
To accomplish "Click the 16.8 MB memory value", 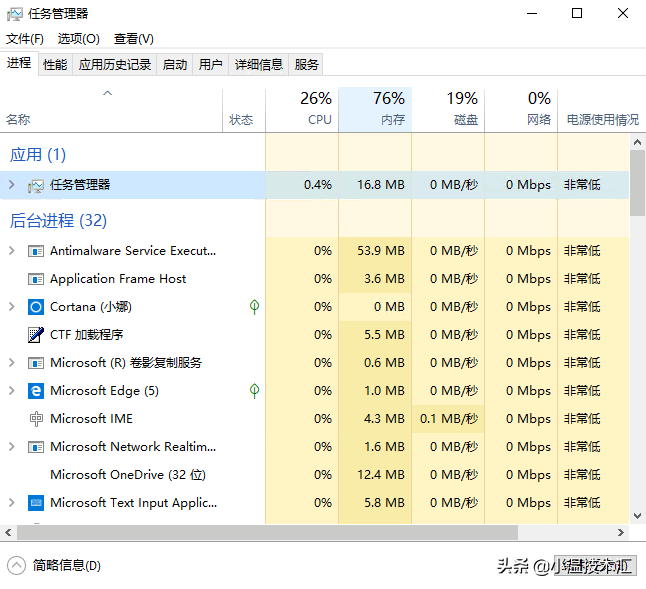I will point(381,185).
